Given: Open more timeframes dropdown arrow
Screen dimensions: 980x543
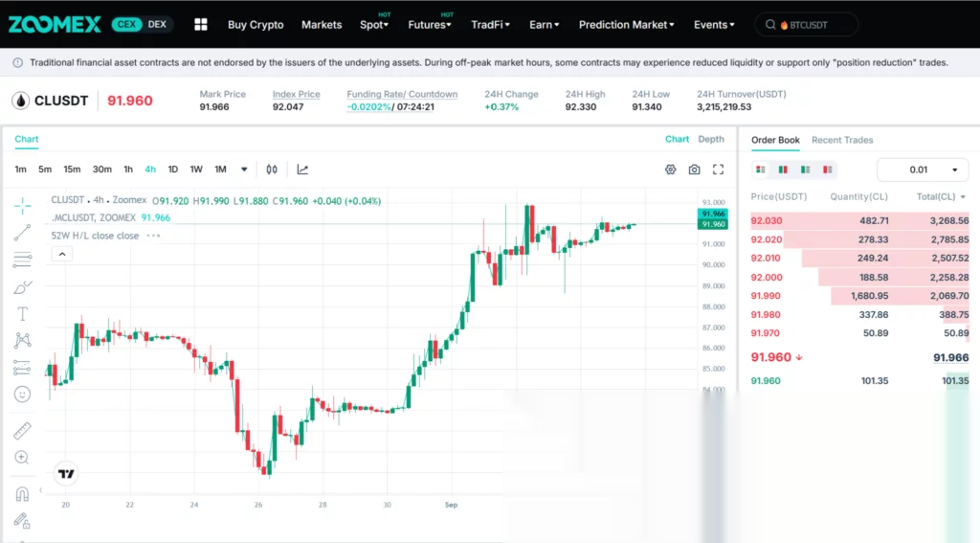Looking at the screenshot, I should pos(244,170).
